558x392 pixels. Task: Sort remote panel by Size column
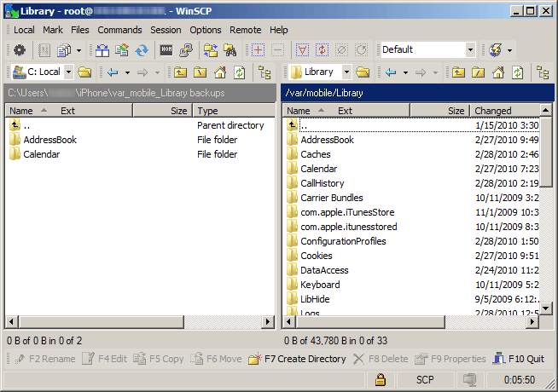pos(440,111)
